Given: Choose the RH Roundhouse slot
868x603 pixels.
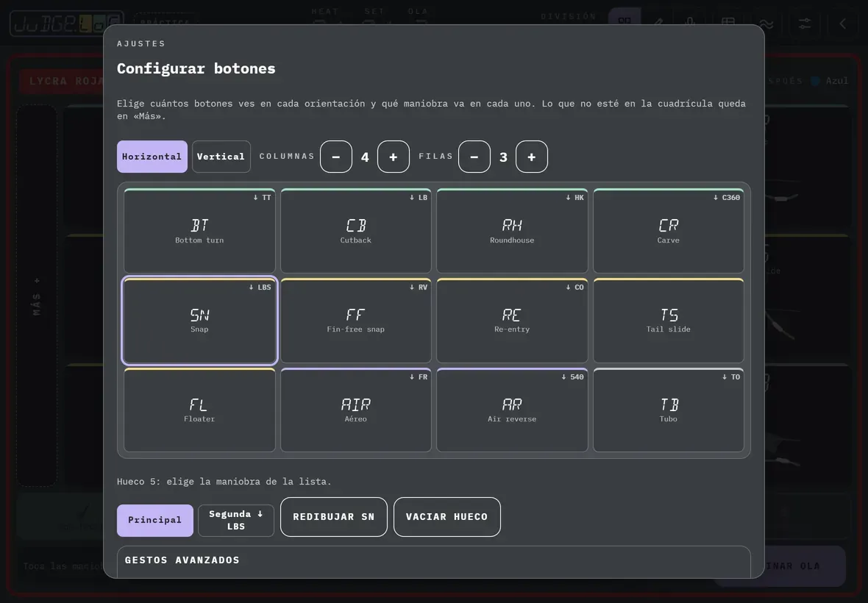Looking at the screenshot, I should tap(512, 231).
